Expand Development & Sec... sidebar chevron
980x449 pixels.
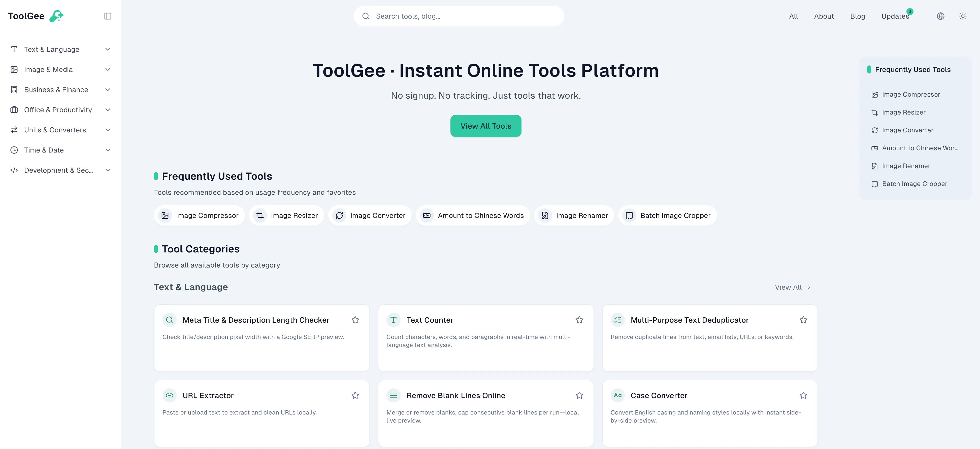(108, 170)
